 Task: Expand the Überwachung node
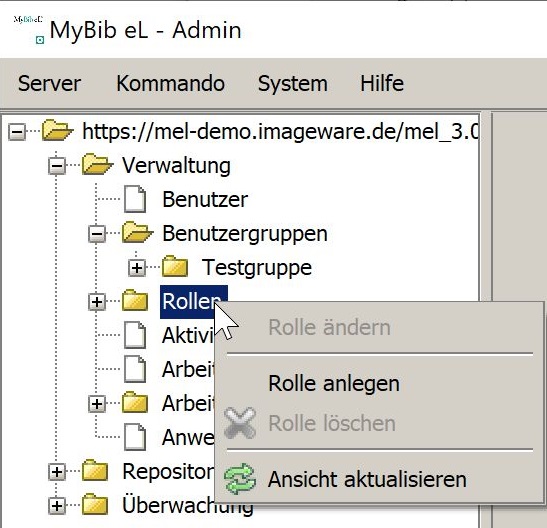click(x=57, y=505)
